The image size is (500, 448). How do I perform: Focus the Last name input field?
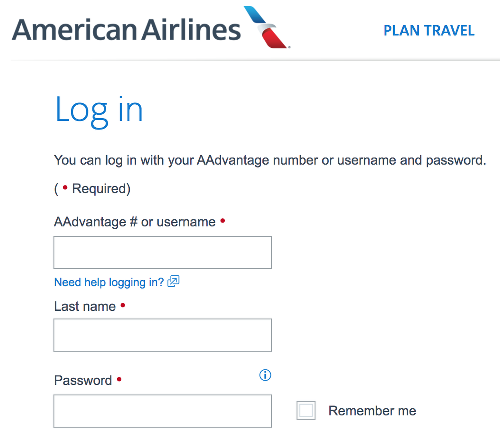coord(162,335)
